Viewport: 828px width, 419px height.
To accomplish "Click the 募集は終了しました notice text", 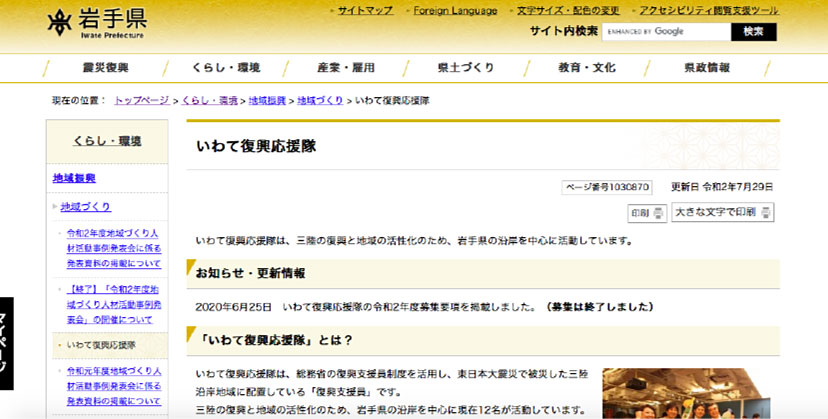I will tap(599, 306).
